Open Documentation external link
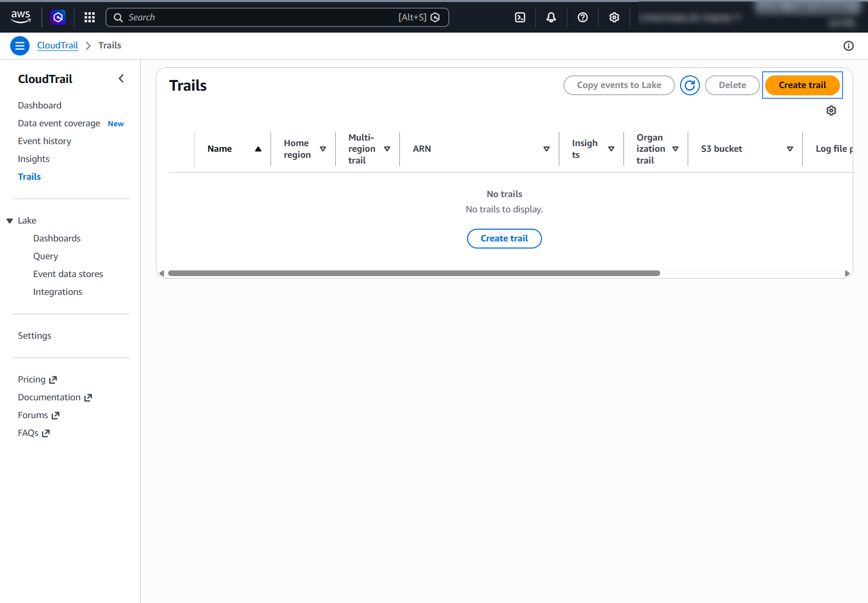868x603 pixels. pos(55,397)
